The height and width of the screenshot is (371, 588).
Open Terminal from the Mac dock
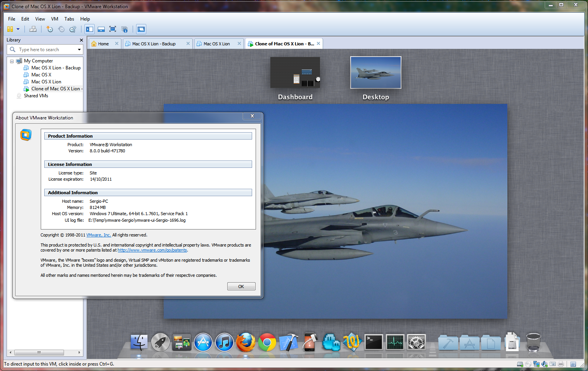tap(374, 342)
